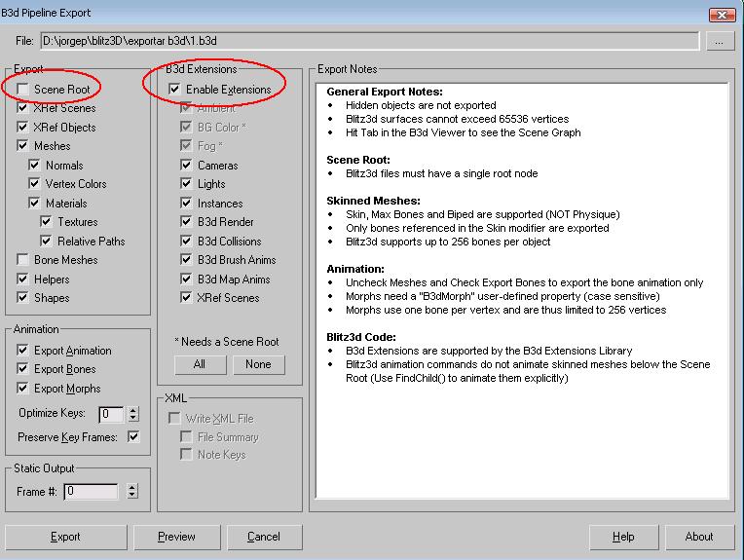Viewport: 744px width, 560px height.
Task: Toggle Vertex Colors export
Action: [x=34, y=184]
